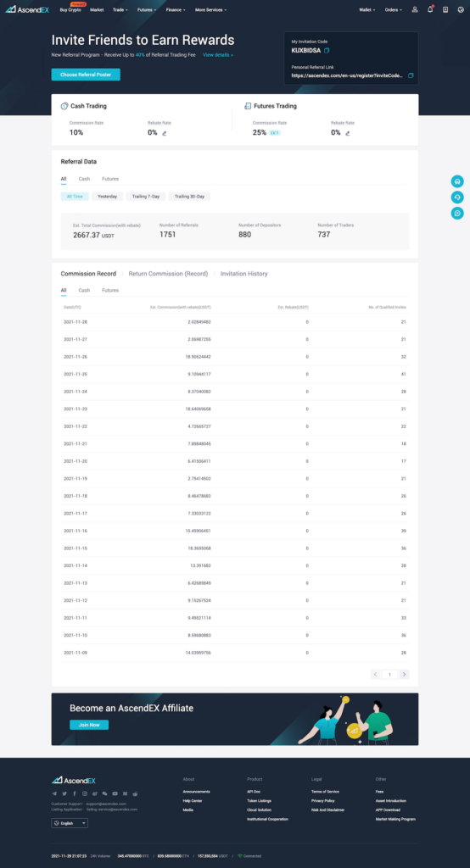Expand the More Services menu
This screenshot has height=868, width=470.
tap(210, 10)
